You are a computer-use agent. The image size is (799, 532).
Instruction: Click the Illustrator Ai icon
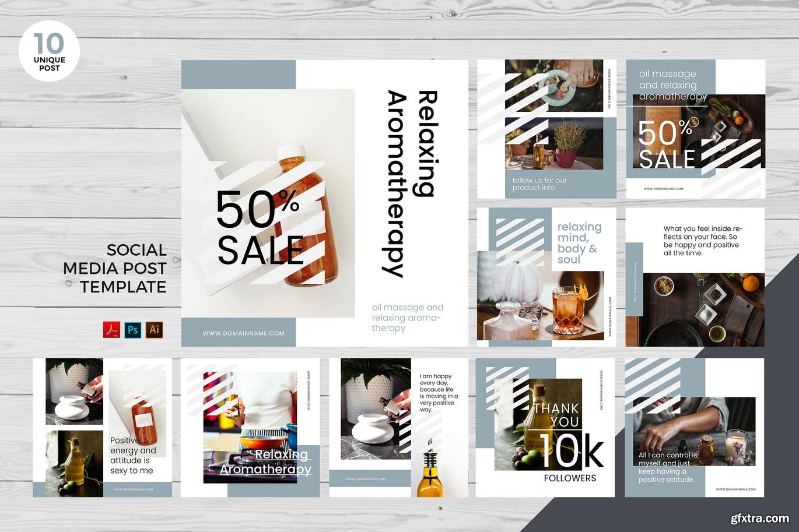[x=154, y=330]
